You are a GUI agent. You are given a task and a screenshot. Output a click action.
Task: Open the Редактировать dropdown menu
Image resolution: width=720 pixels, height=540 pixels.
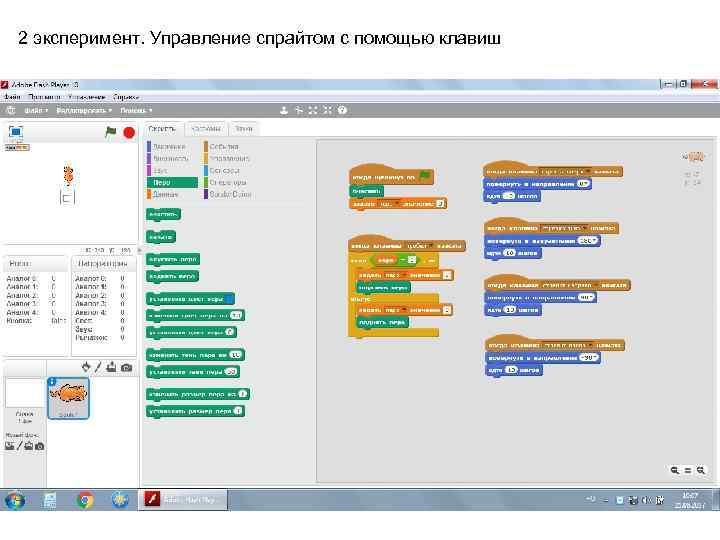[x=84, y=110]
